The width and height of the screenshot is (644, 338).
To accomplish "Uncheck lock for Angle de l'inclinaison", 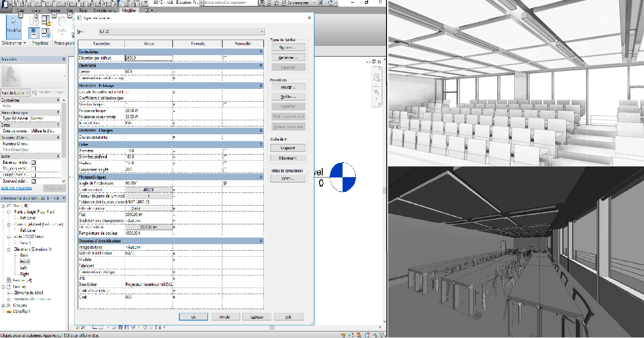I will 225,183.
